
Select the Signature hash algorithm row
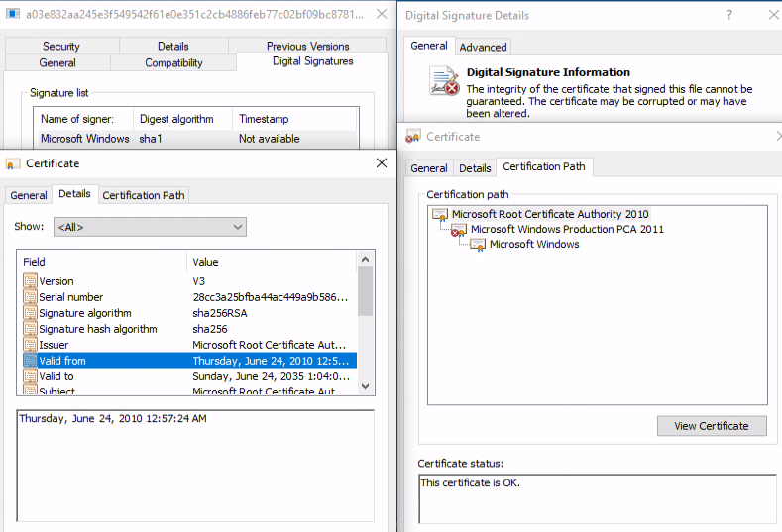tap(189, 329)
